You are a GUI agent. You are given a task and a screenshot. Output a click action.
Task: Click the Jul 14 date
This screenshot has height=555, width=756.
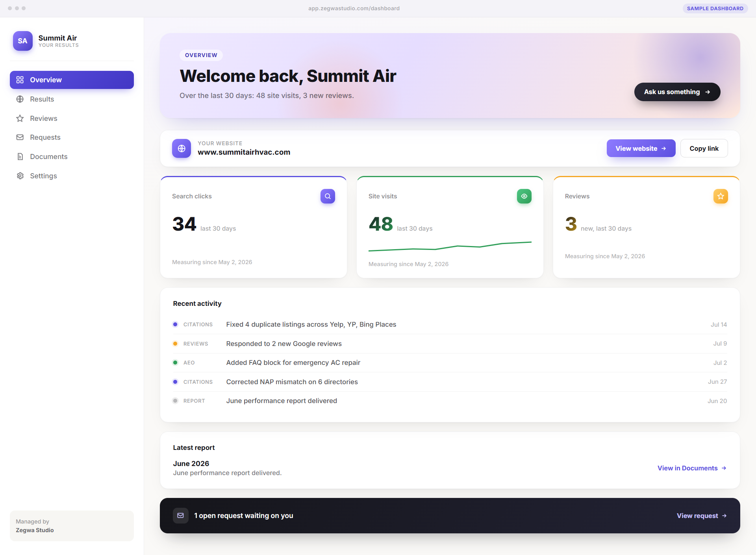(x=719, y=324)
